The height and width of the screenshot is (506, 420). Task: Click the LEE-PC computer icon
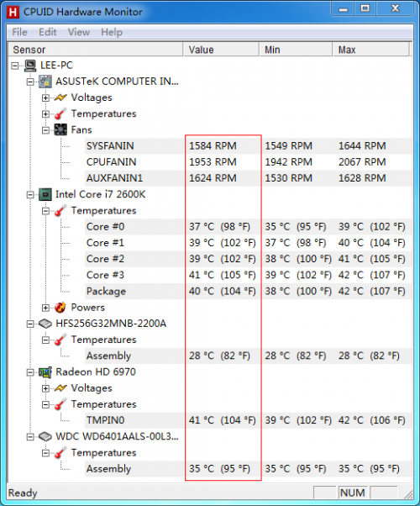(x=30, y=66)
